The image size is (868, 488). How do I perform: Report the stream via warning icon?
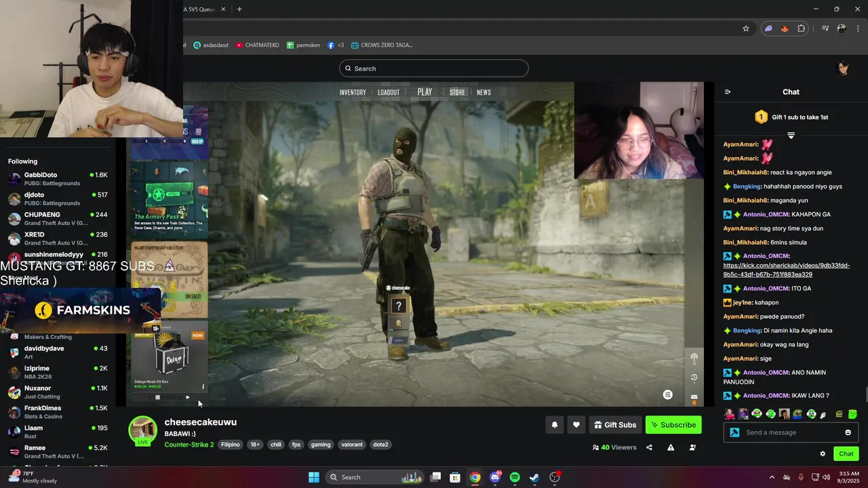[671, 447]
